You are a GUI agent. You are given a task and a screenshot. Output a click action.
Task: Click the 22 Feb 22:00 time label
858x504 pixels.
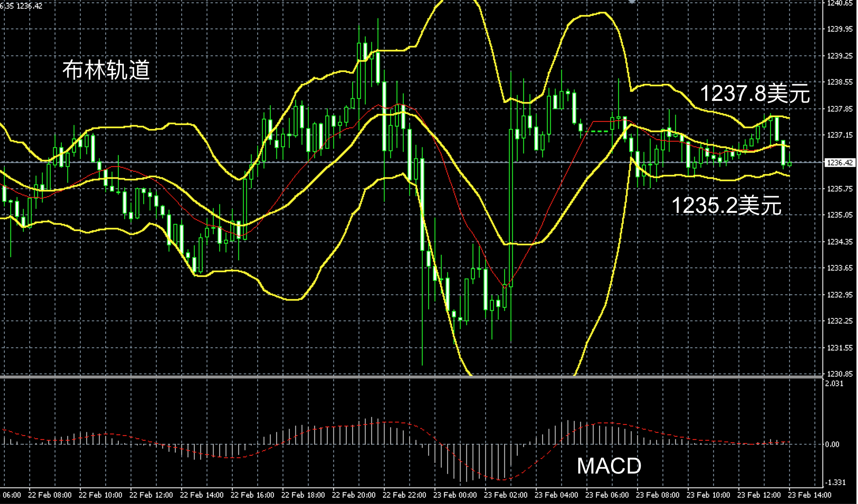pyautogui.click(x=404, y=495)
